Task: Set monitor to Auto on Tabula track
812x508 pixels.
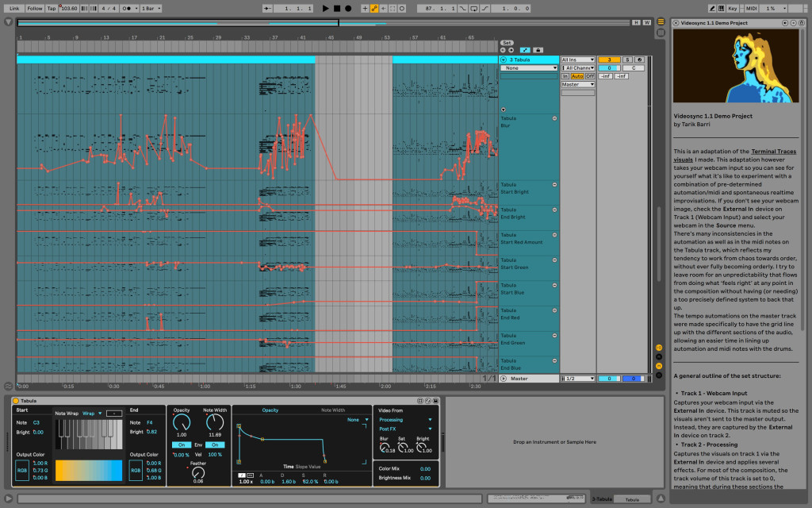Action: 577,76
